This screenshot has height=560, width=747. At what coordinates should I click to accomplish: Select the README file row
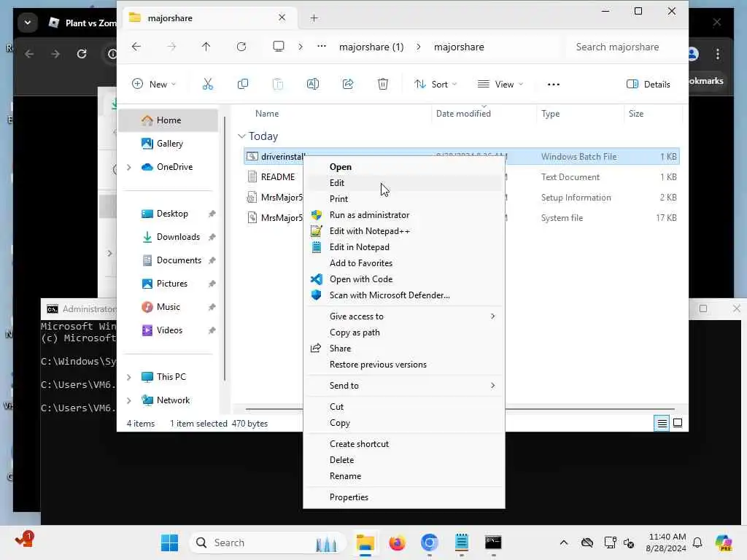pos(461,177)
